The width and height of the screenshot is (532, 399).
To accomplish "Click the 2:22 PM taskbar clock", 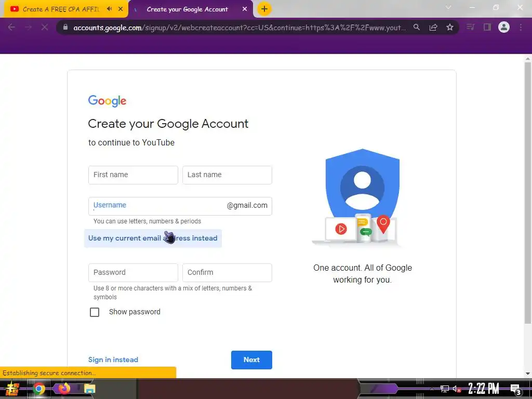I will click(484, 389).
